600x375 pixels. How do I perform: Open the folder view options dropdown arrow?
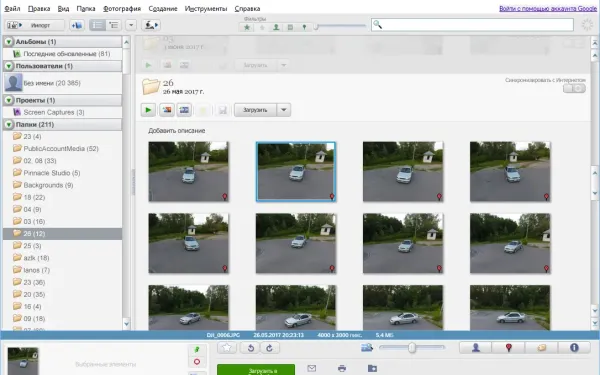click(131, 25)
